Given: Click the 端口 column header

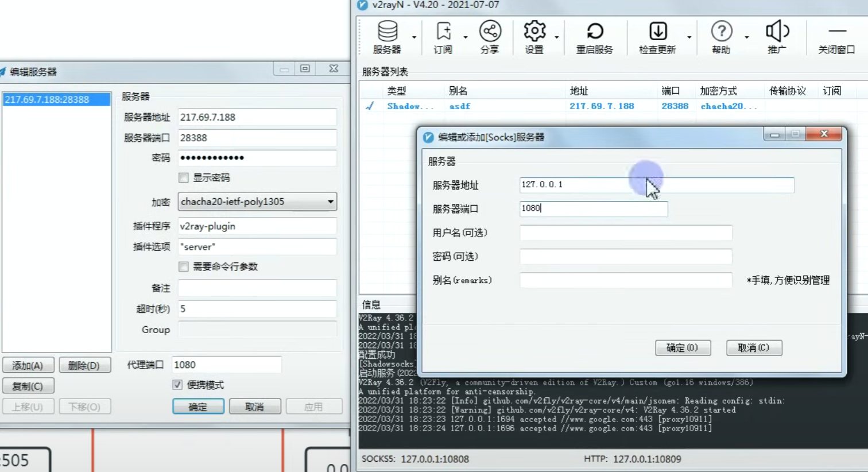Looking at the screenshot, I should [671, 91].
